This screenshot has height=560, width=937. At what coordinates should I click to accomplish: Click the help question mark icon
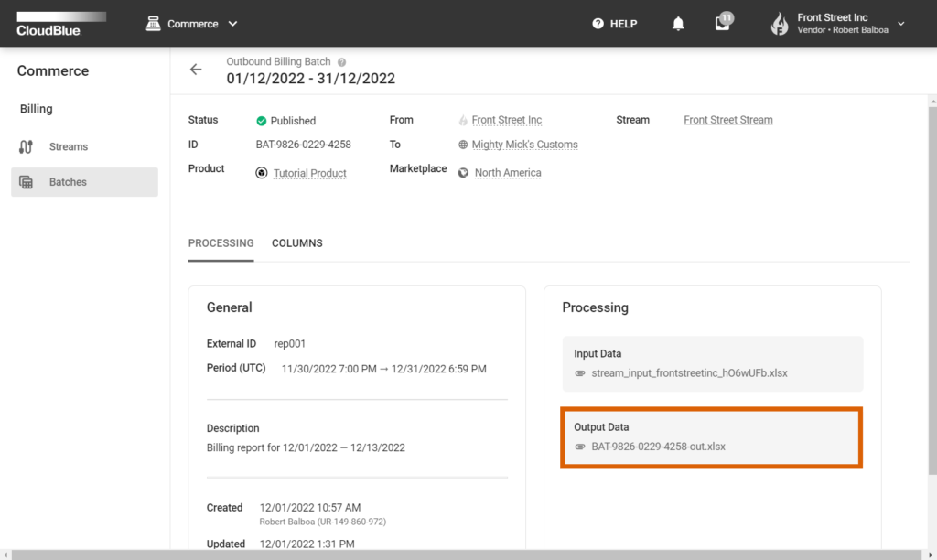click(x=598, y=24)
